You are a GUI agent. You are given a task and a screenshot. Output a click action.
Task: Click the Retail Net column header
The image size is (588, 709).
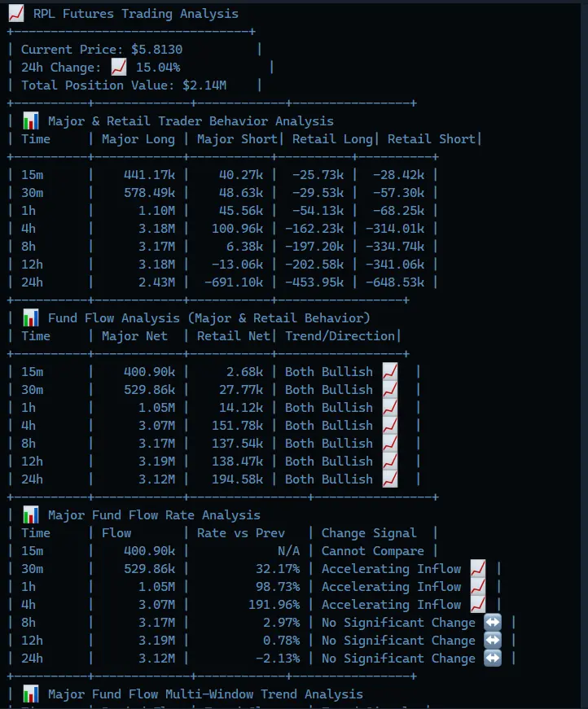234,336
